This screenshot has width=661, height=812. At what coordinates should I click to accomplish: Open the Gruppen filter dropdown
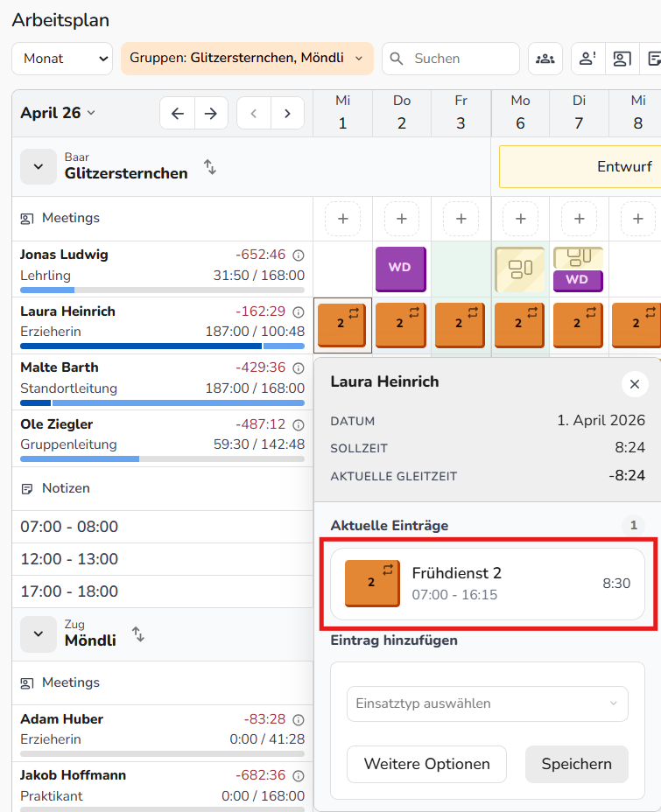[247, 59]
